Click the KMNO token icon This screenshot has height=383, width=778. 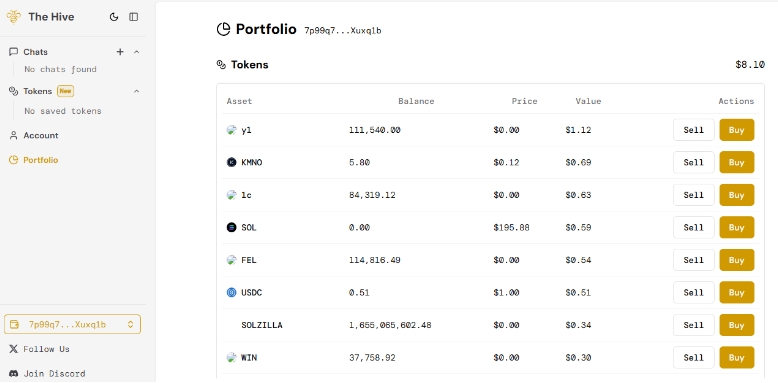[x=231, y=162]
